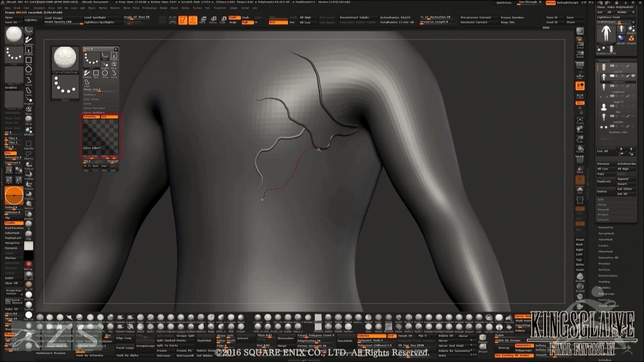Image resolution: width=644 pixels, height=362 pixels.
Task: Select the Rotate mode icon on the top shelf
Action: click(213, 20)
